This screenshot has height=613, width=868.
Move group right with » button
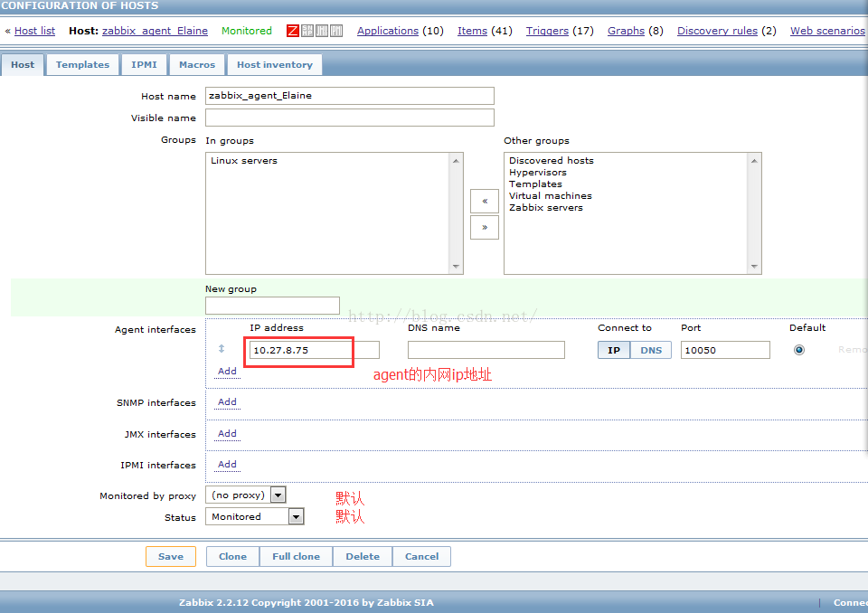click(x=485, y=227)
